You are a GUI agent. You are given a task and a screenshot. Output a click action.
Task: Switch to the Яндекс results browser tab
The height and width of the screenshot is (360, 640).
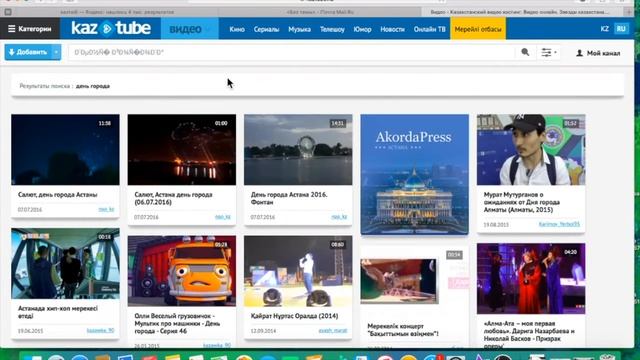(117, 12)
